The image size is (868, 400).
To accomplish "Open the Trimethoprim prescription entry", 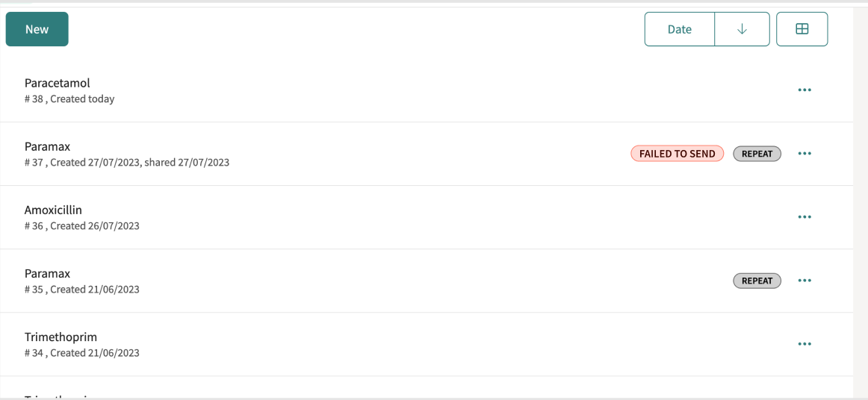I will (427, 344).
